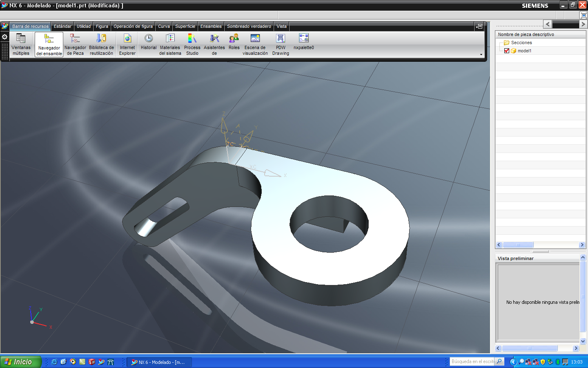Image resolution: width=588 pixels, height=368 pixels.
Task: Click Bluetooth tray icon
Action: pyautogui.click(x=557, y=362)
